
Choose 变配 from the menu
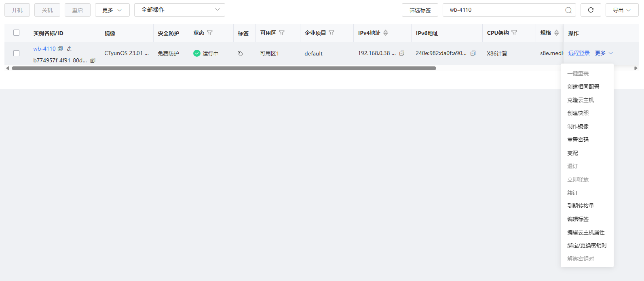click(x=587, y=153)
